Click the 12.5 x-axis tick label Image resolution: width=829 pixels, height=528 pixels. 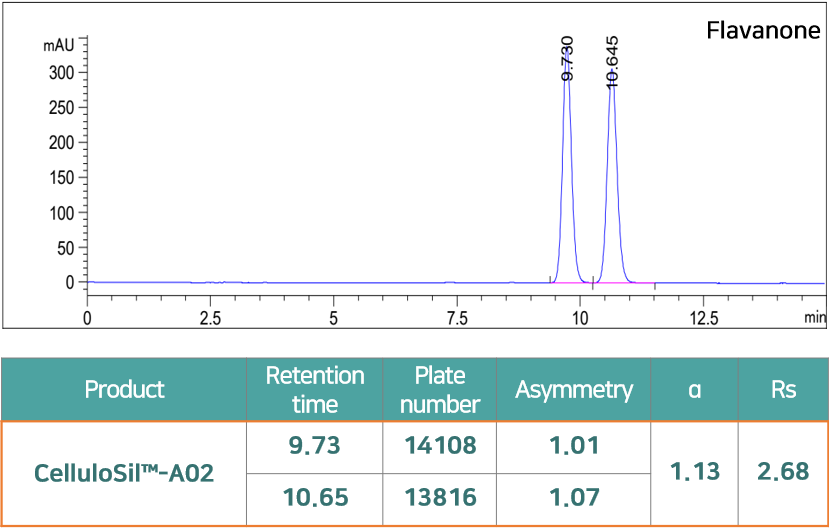703,319
